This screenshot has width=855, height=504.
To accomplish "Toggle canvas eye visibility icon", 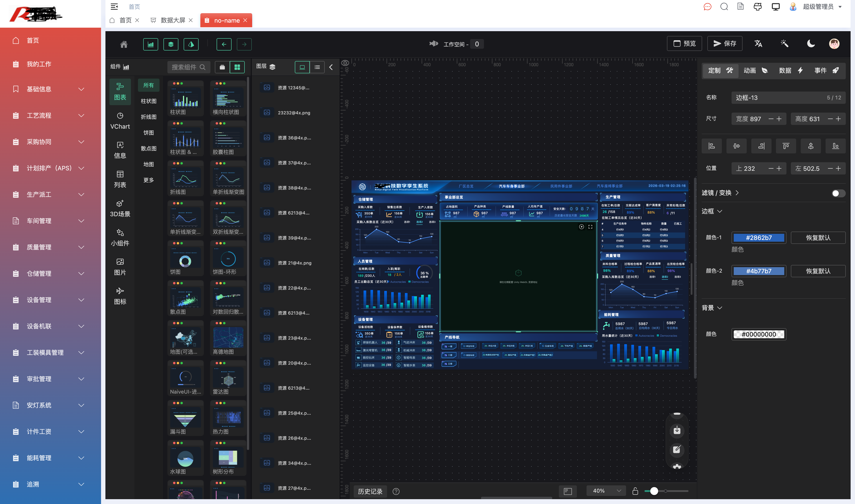I will [x=345, y=63].
